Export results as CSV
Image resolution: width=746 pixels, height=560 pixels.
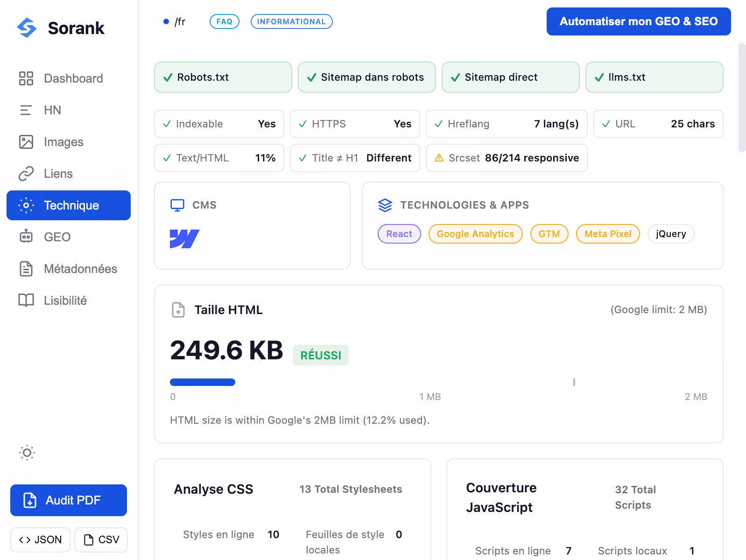click(101, 540)
